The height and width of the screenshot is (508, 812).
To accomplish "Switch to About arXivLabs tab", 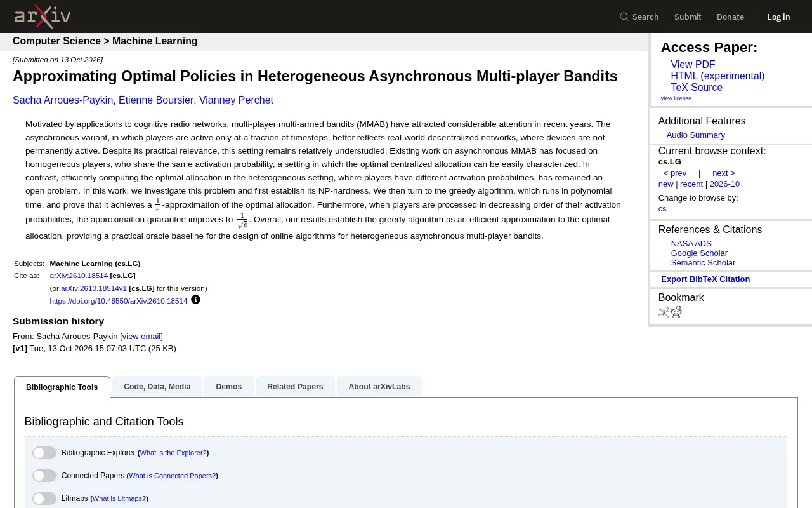I will 379,387.
